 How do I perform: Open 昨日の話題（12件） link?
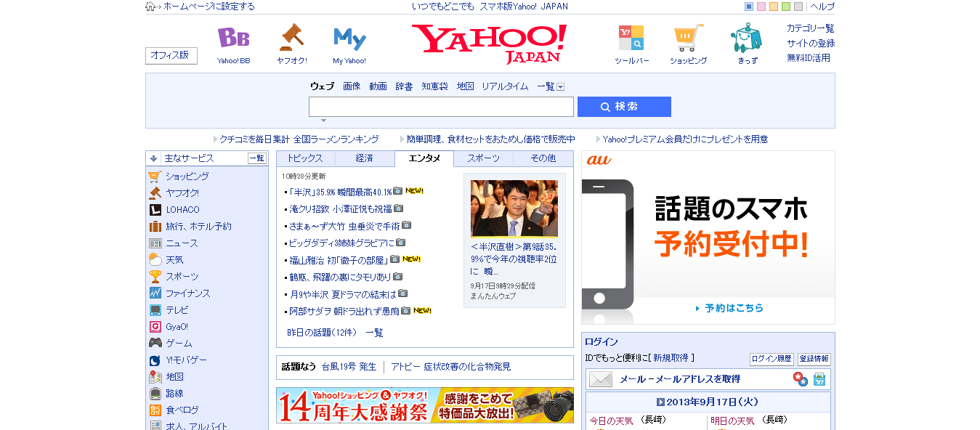323,333
